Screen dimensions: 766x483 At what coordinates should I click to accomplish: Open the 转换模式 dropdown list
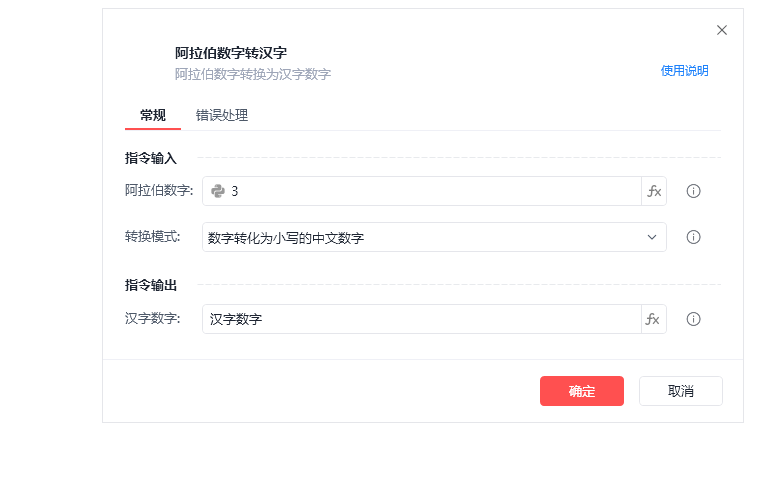click(x=420, y=237)
